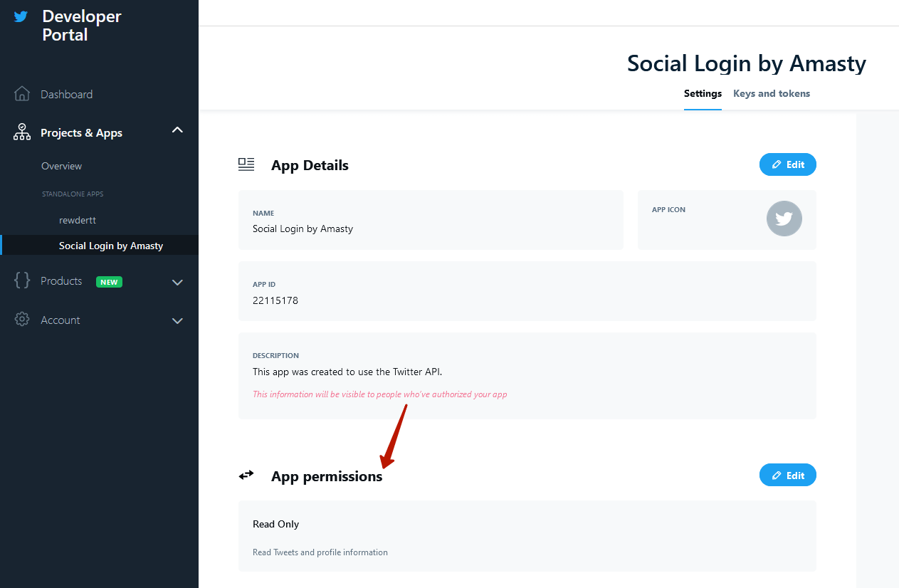
Task: Click the App ID value 22115178
Action: pos(275,300)
